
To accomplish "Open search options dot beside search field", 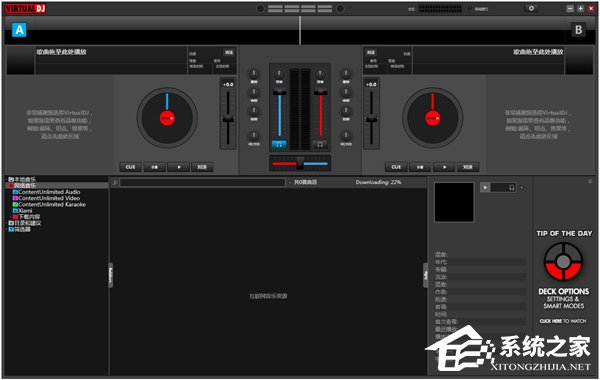I will [290, 183].
